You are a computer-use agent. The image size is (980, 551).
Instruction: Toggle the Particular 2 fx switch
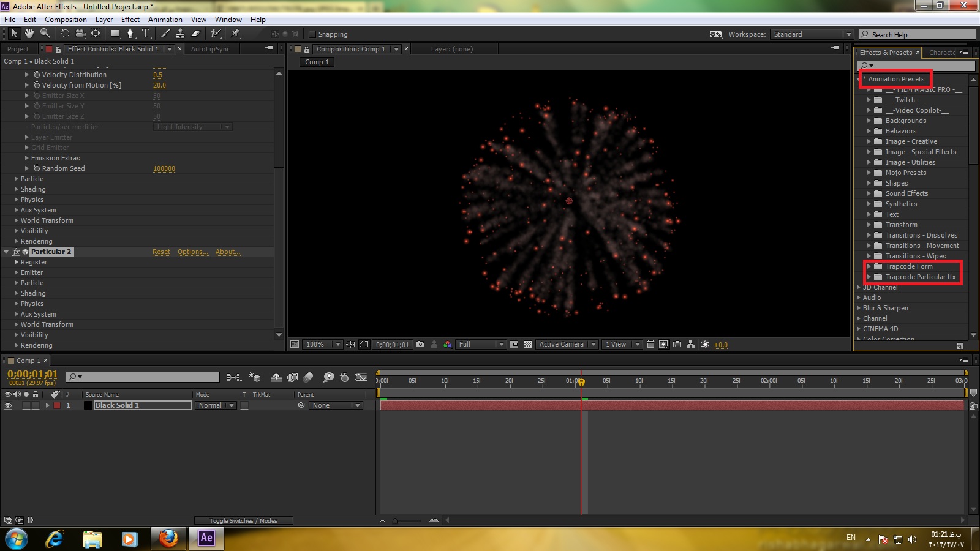pyautogui.click(x=17, y=252)
